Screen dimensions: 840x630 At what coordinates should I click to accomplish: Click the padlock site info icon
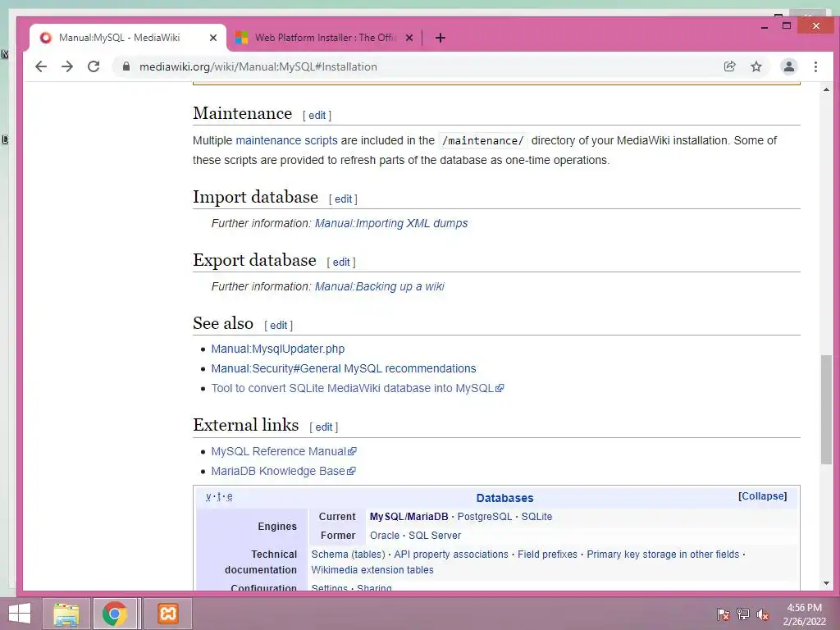point(126,66)
